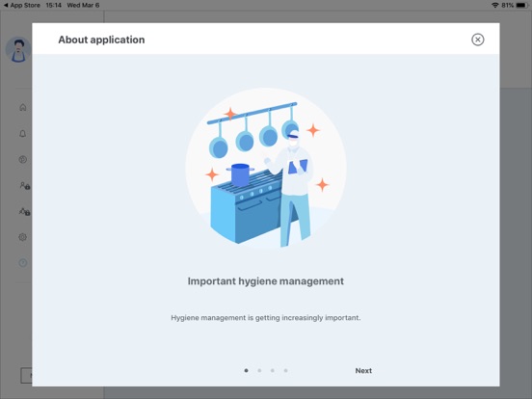Open the Home icon in the sidebar
532x399 pixels.
pyautogui.click(x=23, y=108)
